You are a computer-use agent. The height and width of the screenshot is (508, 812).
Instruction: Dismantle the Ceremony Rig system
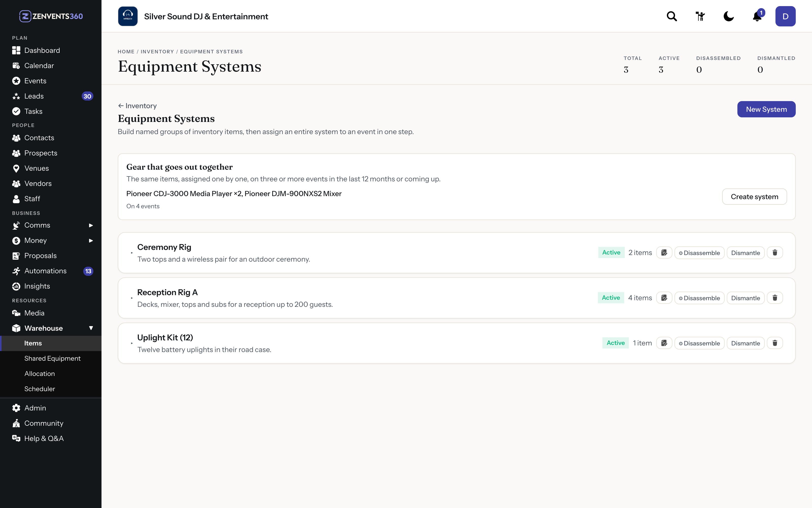(x=745, y=253)
